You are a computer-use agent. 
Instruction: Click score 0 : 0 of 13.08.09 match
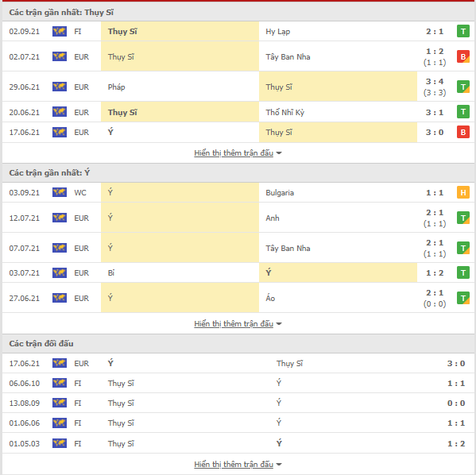click(x=456, y=403)
